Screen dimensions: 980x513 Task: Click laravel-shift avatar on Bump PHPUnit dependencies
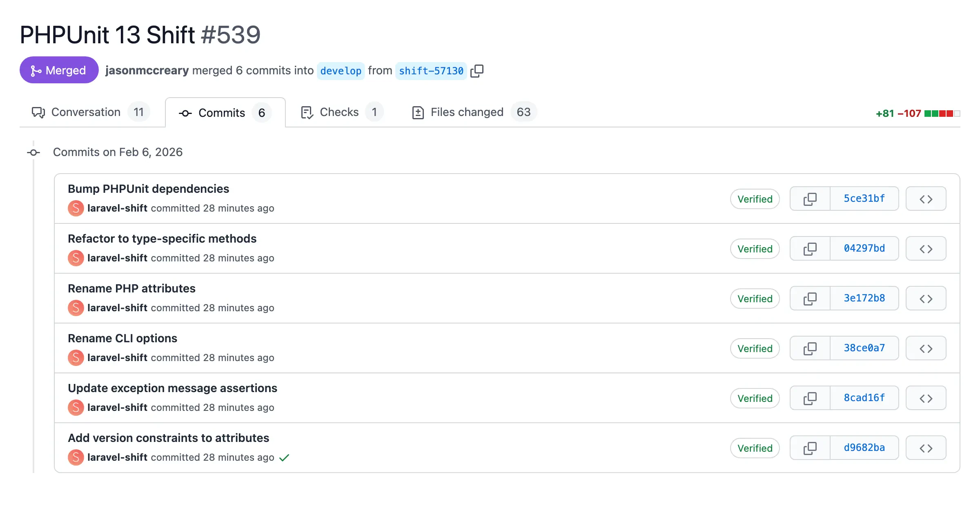[76, 208]
